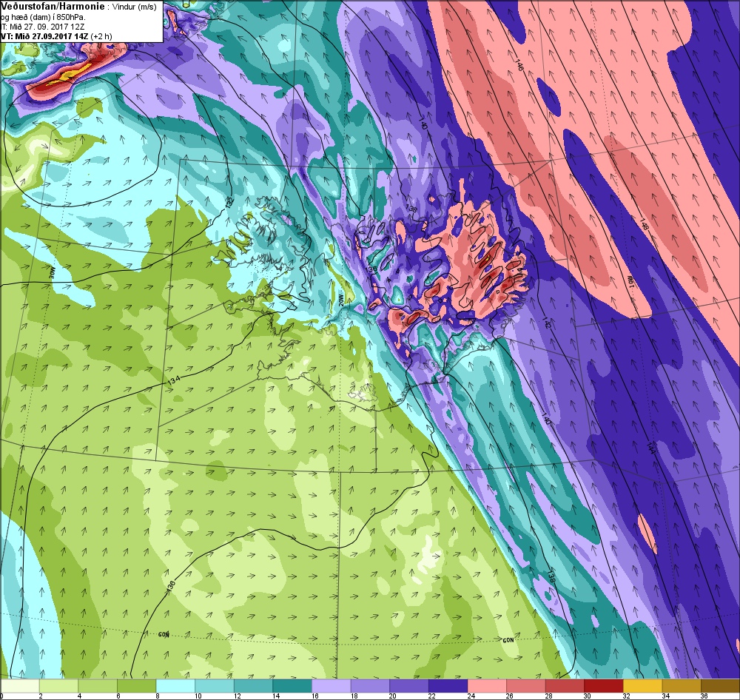740x700 pixels.
Task: Select the 26–28 m/s salmon legend swatch
Action: pos(525,685)
